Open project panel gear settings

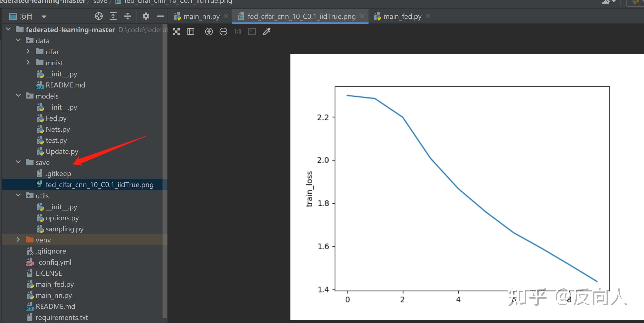click(146, 16)
